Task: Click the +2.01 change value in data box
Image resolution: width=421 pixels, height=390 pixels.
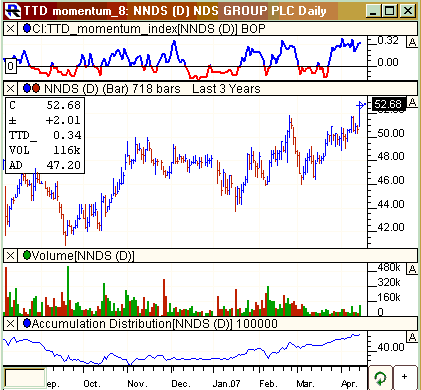Action: [x=63, y=120]
